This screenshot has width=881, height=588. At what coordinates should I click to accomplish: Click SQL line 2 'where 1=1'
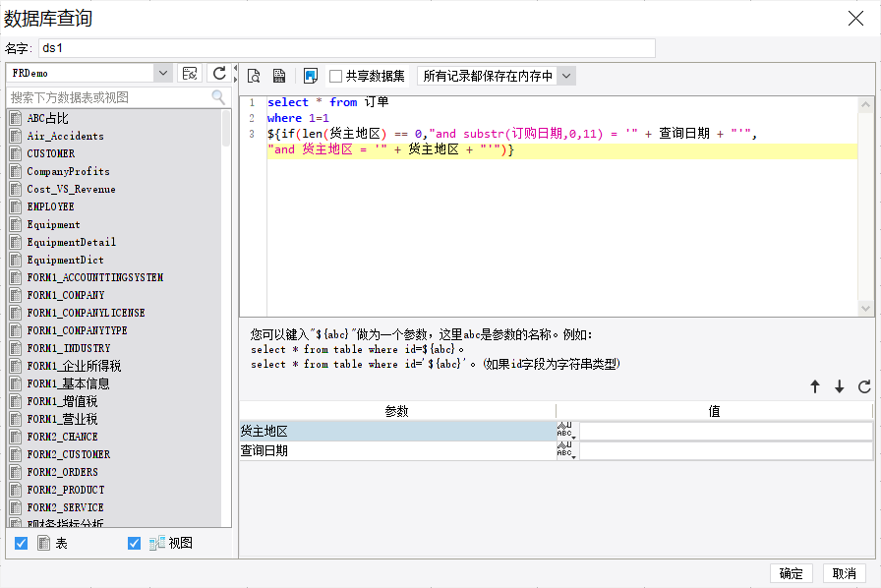point(298,118)
